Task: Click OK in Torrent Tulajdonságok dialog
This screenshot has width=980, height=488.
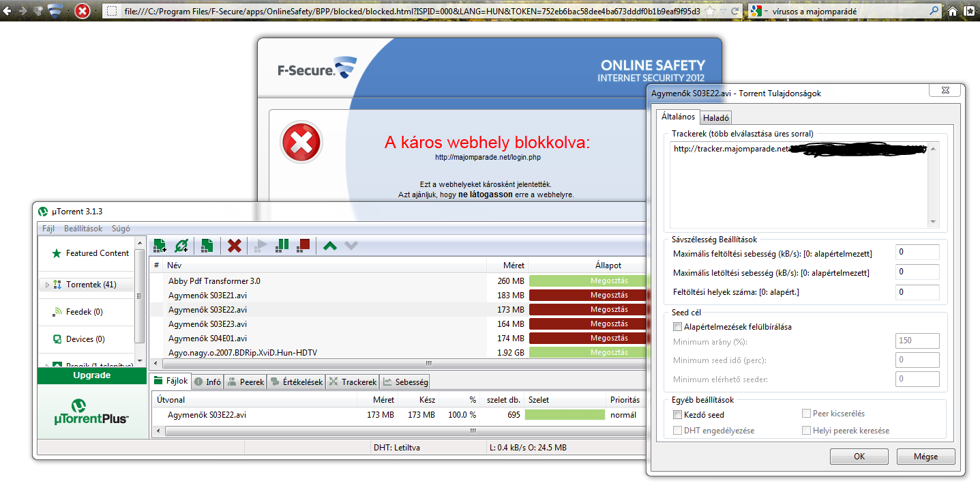Action: [859, 457]
